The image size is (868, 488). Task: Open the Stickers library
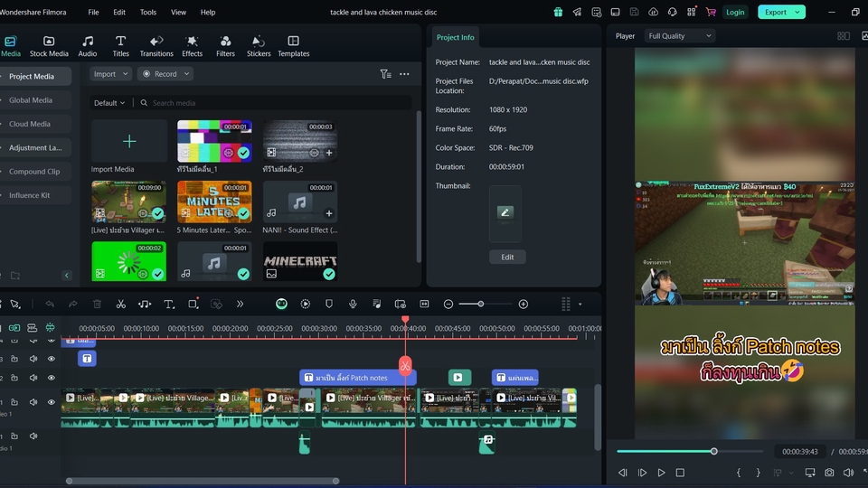tap(259, 46)
